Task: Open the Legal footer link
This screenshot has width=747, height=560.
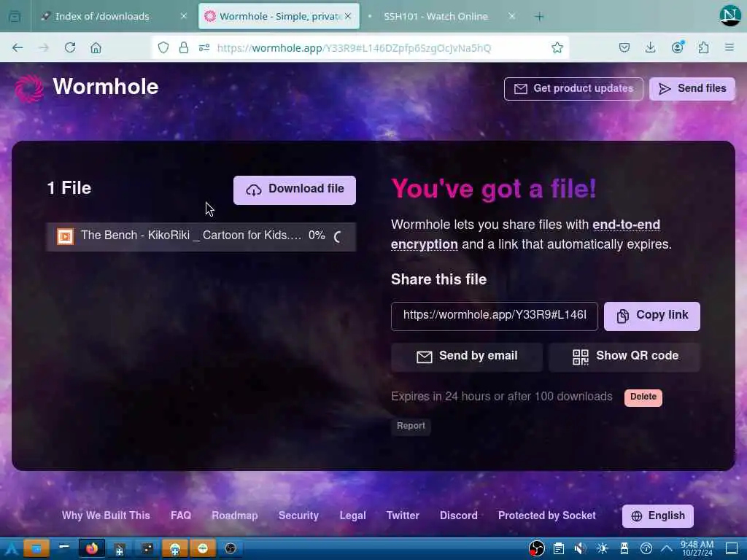Action: tap(352, 516)
